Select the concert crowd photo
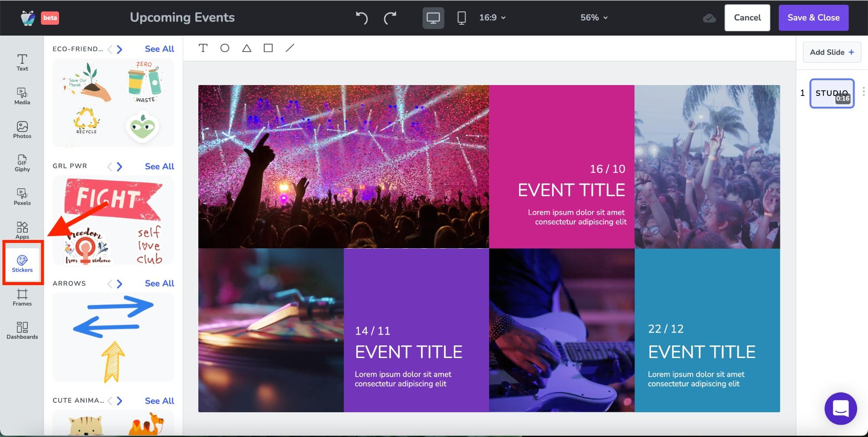The image size is (868, 437). pyautogui.click(x=343, y=167)
